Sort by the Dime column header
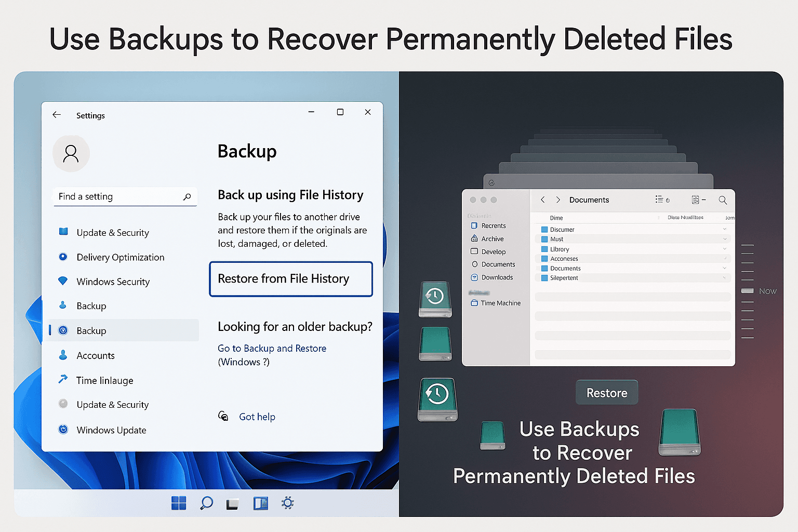The image size is (798, 532). click(556, 218)
